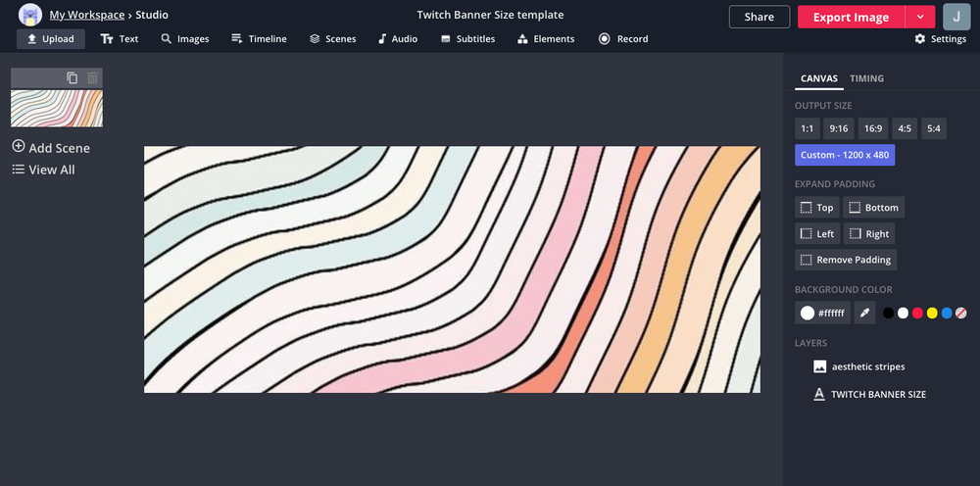Open the Subtitles tool
The image size is (980, 486).
(x=467, y=39)
